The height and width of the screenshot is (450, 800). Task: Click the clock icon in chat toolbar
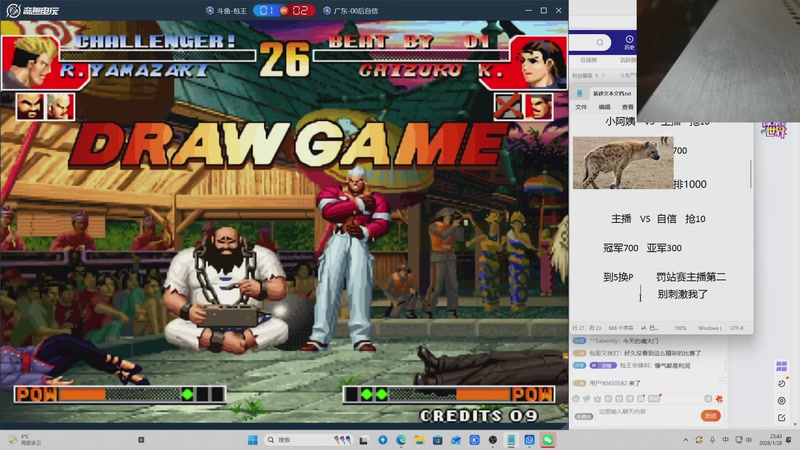[x=576, y=398]
